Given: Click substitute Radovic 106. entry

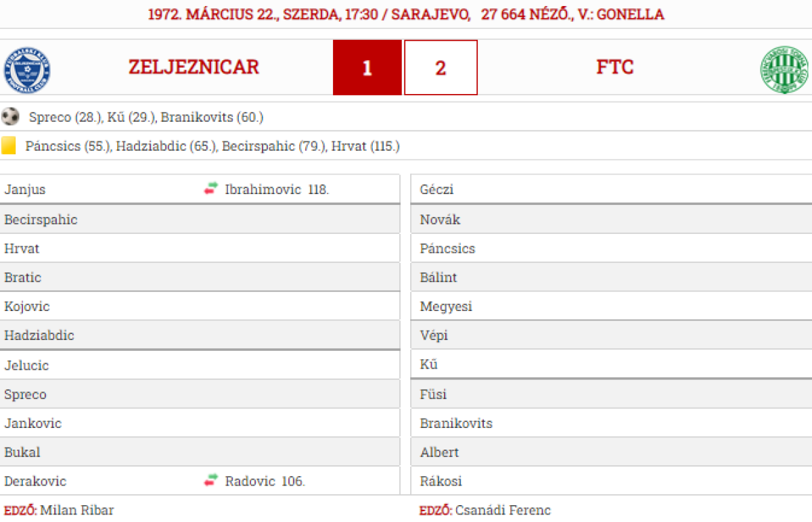Looking at the screenshot, I should coord(265,481).
